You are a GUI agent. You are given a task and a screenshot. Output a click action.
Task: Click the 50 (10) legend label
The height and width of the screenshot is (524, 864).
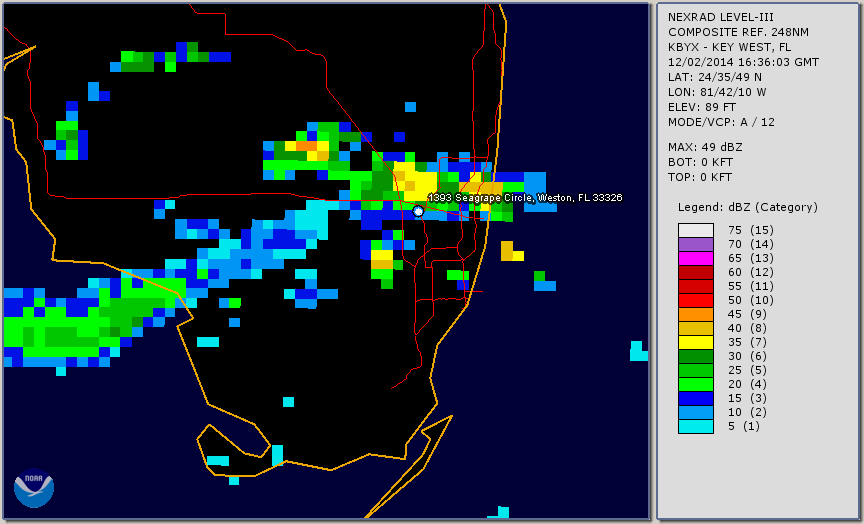750,300
